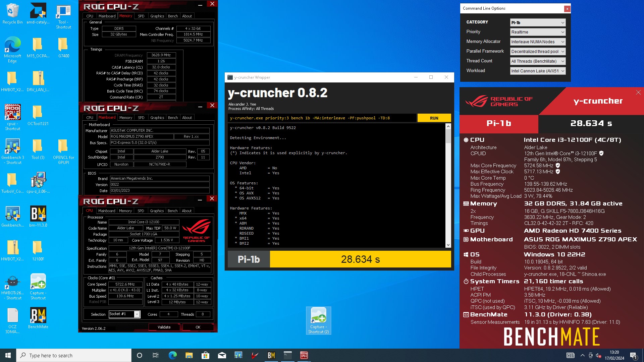Open DRV_LAN zip archive on desktop
644x362 pixels.
click(38, 81)
